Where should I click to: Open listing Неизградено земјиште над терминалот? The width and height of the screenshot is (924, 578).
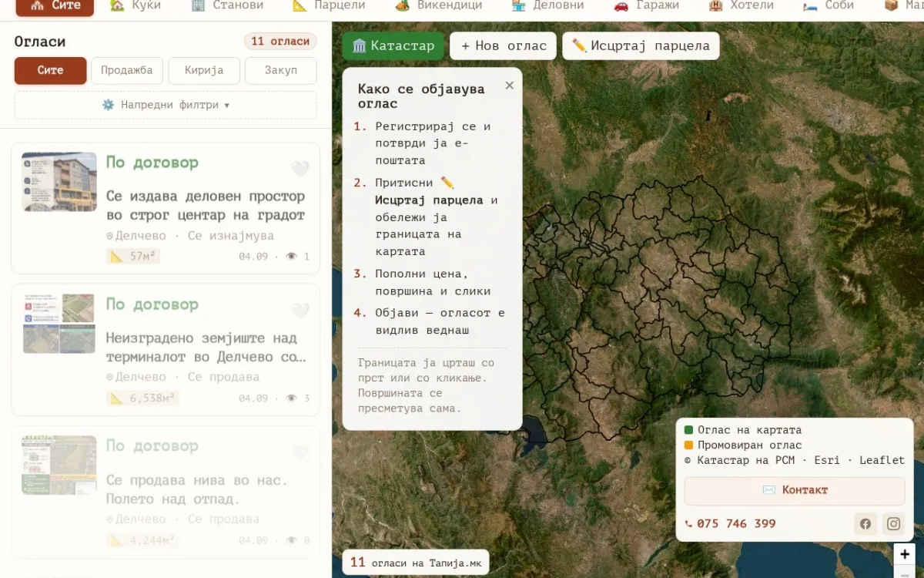click(206, 348)
